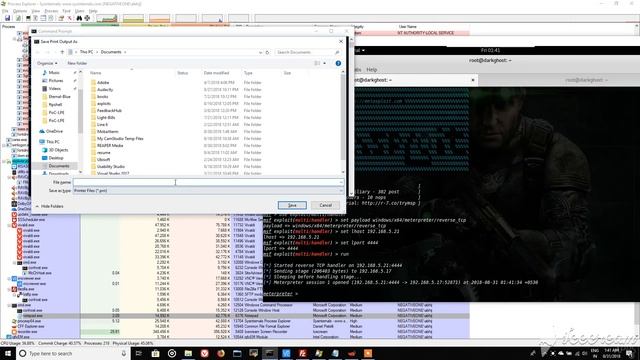Screen dimensions: 640x360
Task: Click the meterpreter prompt in the terminal
Action: (x=281, y=293)
